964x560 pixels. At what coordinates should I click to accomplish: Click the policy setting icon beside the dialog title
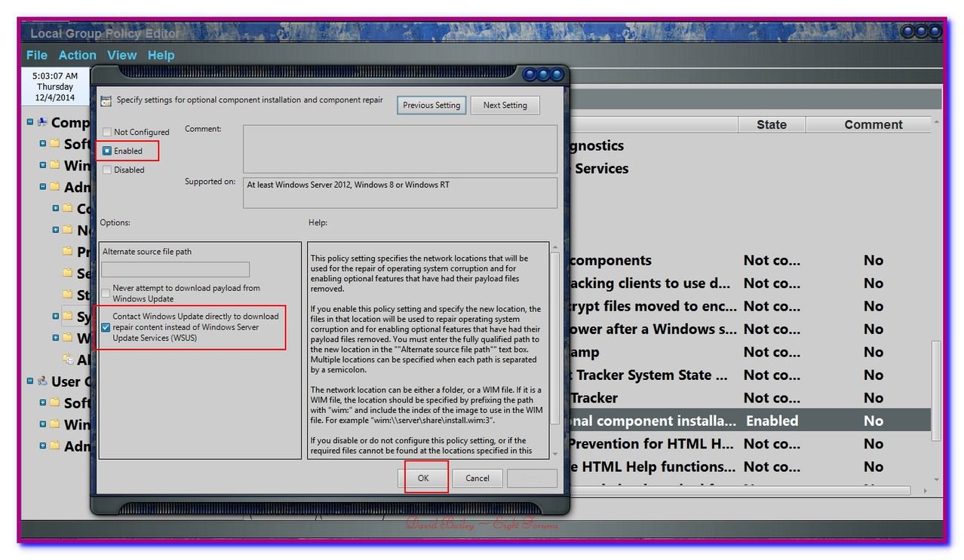pyautogui.click(x=106, y=101)
